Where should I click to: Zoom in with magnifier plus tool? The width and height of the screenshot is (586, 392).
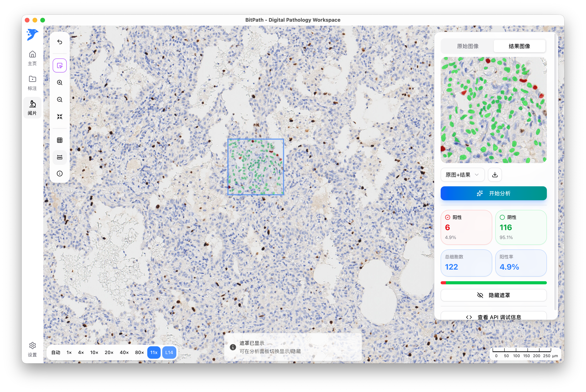(59, 83)
